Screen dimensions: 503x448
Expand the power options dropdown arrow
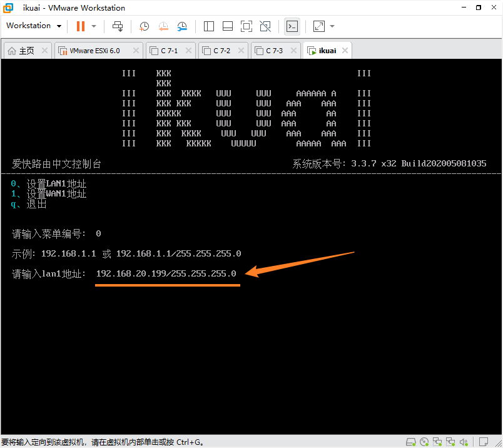94,26
